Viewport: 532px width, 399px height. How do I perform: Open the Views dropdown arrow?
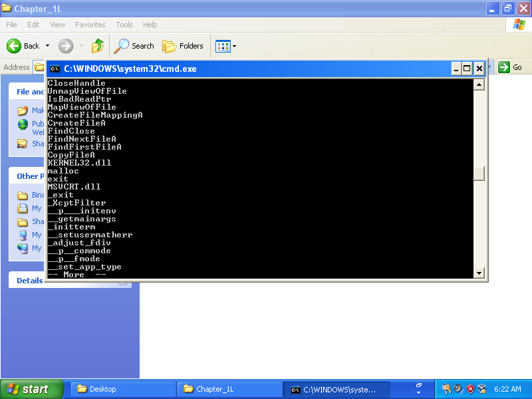(234, 47)
